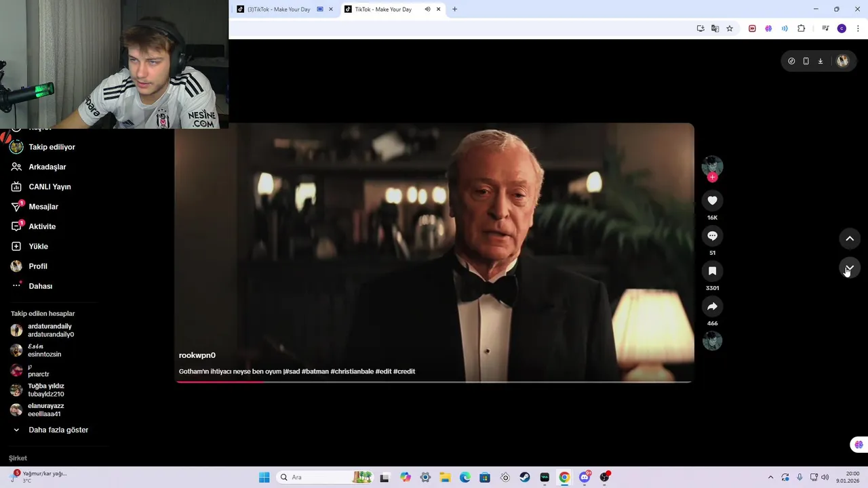
Task: Click the #batman hashtag in caption
Action: (x=315, y=371)
